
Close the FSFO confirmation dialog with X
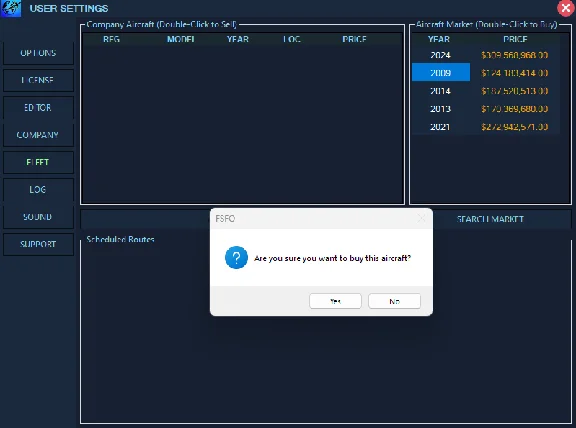421,219
